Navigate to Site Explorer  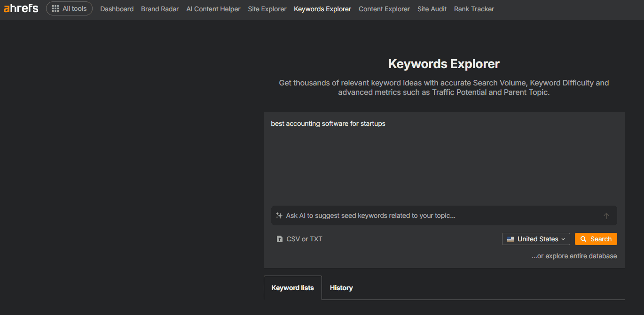[267, 9]
